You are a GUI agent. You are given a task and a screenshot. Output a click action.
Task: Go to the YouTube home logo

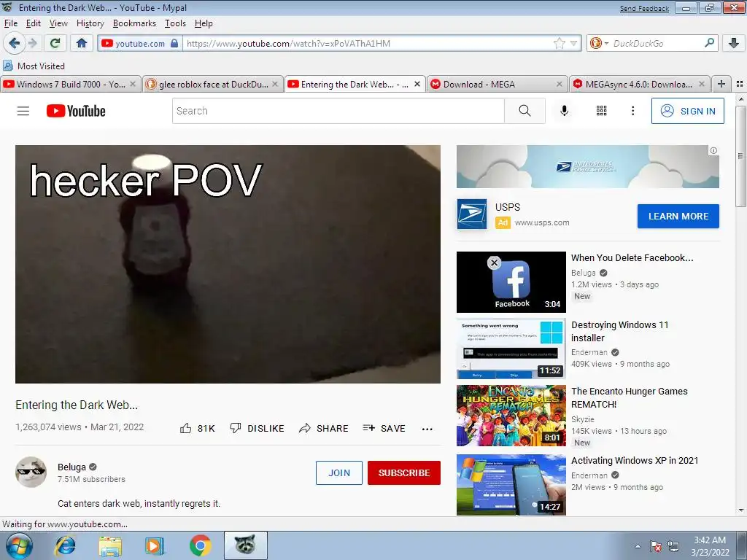point(76,111)
